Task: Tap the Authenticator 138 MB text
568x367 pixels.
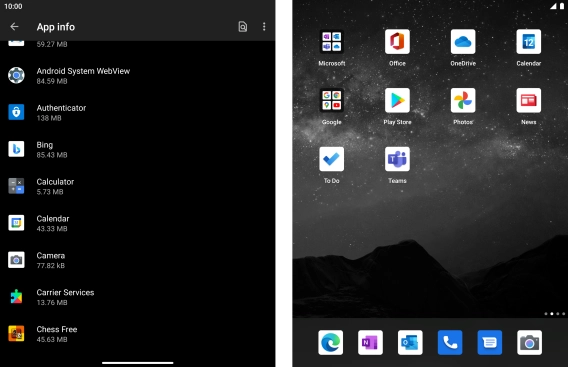Action: tap(61, 113)
